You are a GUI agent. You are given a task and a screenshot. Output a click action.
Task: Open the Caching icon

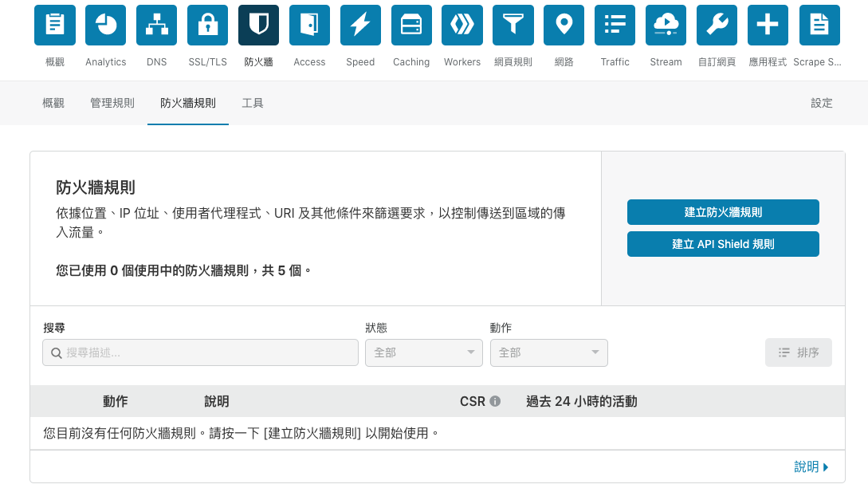411,26
